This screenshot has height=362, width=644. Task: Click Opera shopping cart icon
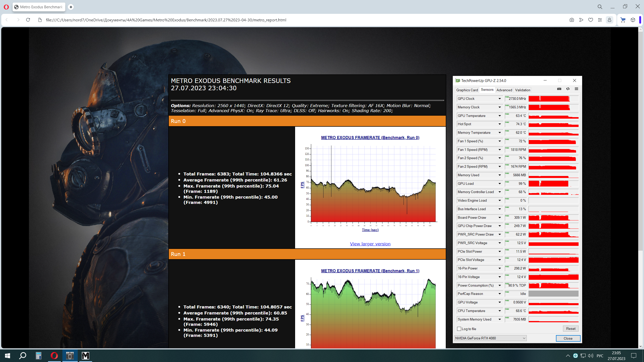(x=623, y=20)
